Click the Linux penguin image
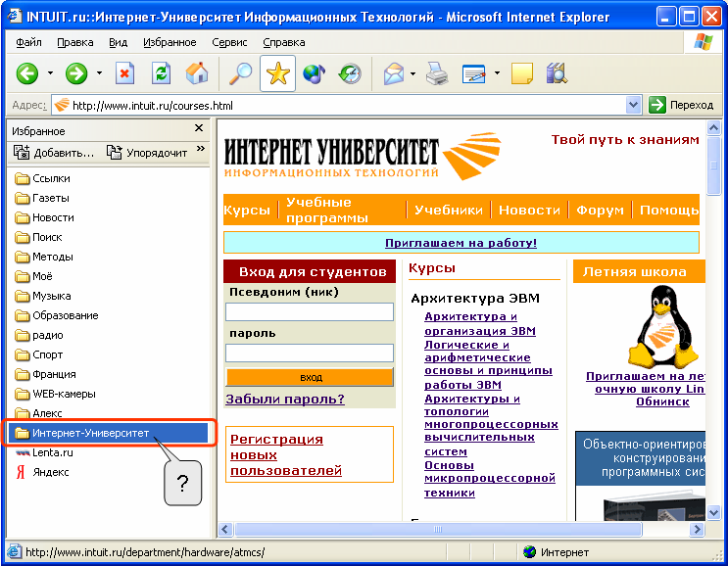 point(663,327)
